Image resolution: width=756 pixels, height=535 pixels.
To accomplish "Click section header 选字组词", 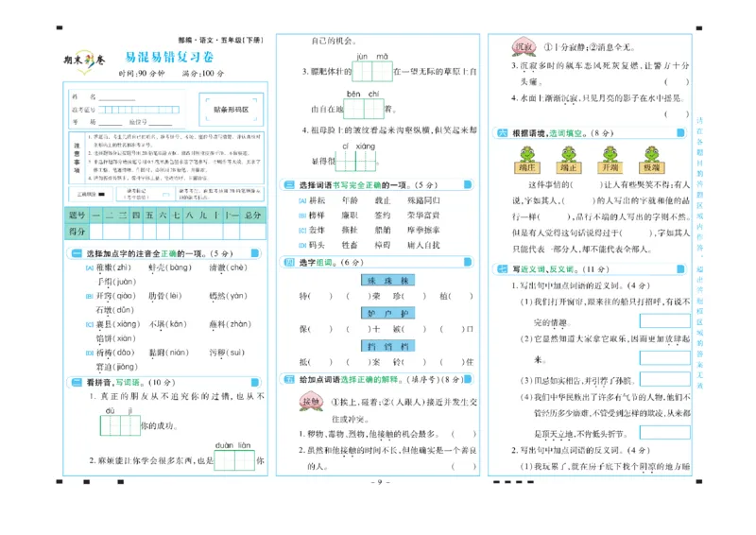I will coord(377,262).
